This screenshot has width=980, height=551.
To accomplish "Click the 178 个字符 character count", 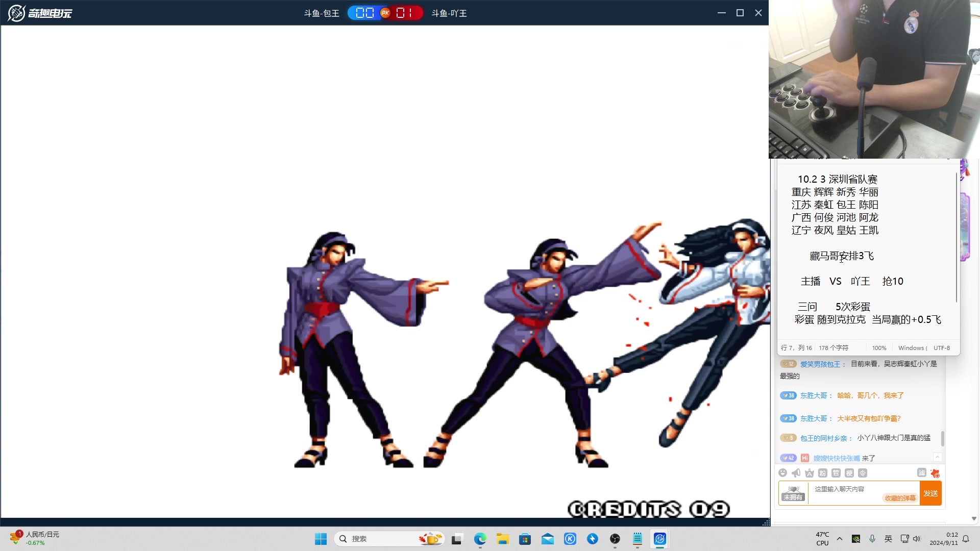I will pyautogui.click(x=834, y=348).
